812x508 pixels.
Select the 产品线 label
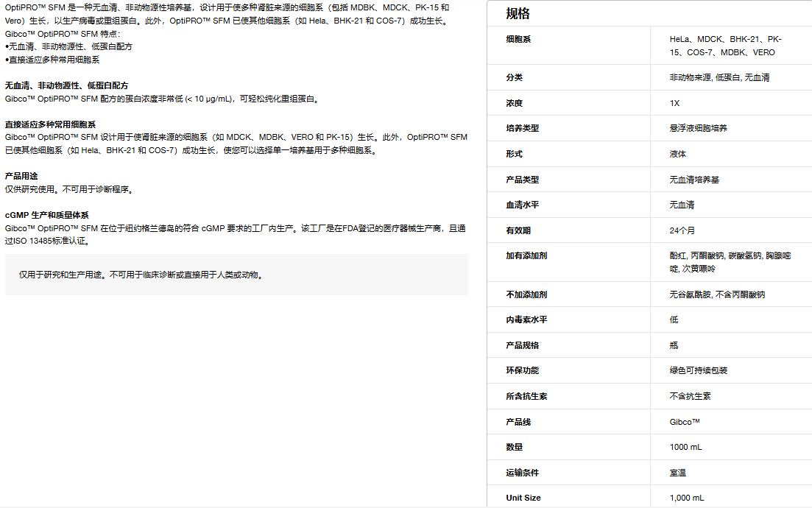pos(518,422)
